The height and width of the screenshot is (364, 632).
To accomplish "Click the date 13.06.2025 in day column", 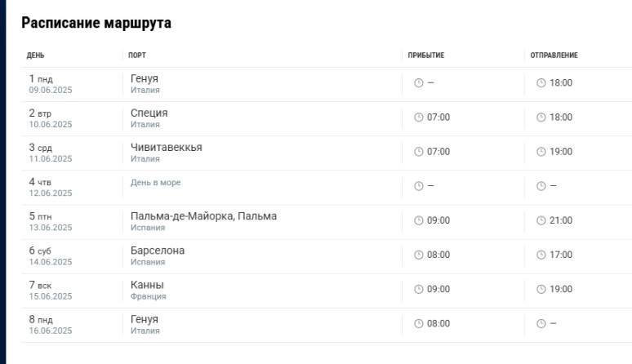I will [51, 228].
